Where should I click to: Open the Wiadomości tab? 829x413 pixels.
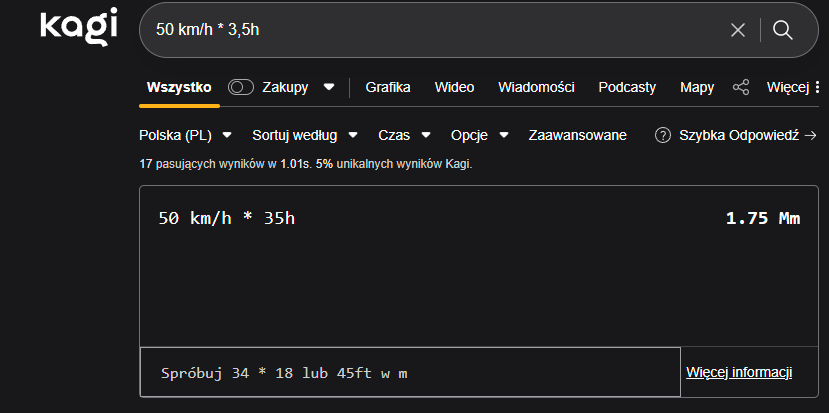536,87
